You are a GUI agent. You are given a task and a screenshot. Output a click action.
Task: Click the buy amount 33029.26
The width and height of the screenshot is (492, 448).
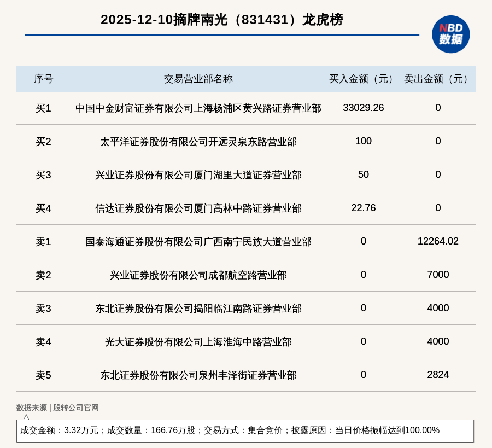[x=363, y=108]
